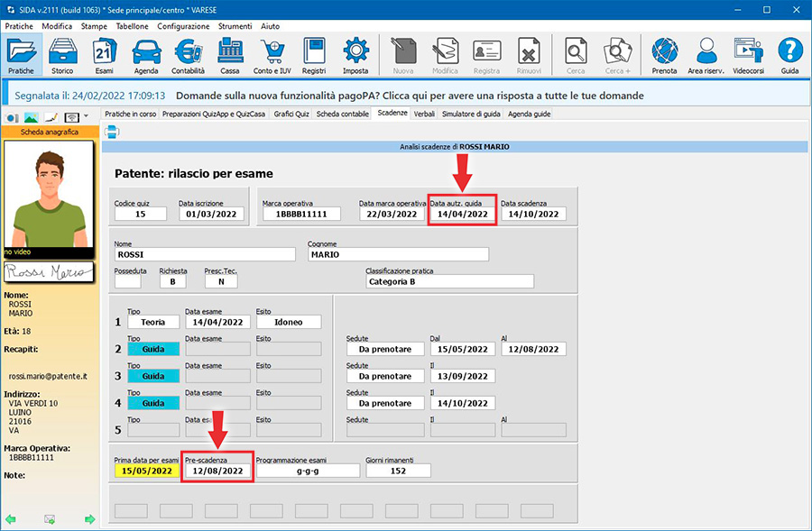812x531 pixels.
Task: Open the Contabilità euro icon
Action: (188, 53)
